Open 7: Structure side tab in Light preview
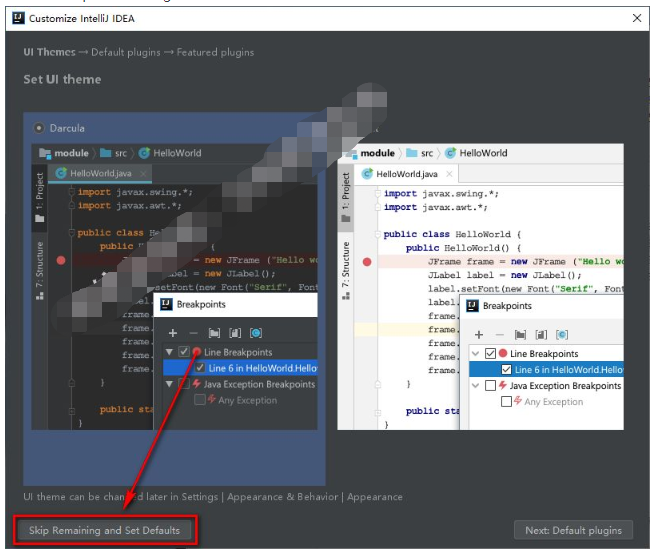 point(346,271)
